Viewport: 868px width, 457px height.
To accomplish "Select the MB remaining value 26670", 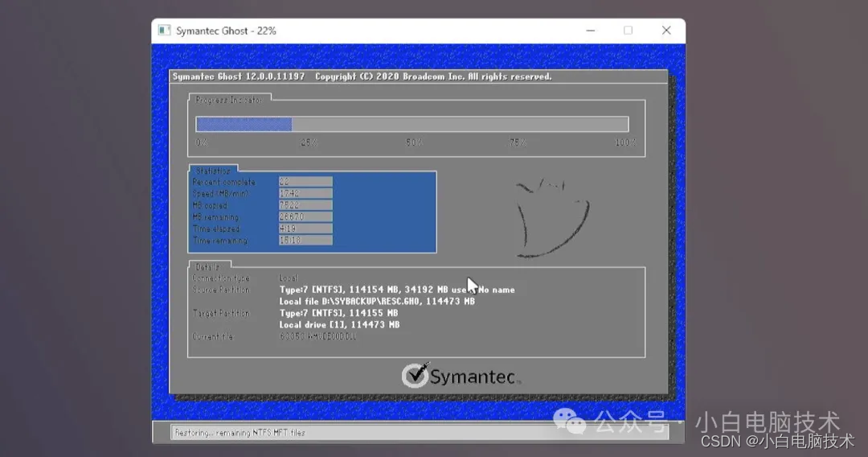I will (x=305, y=216).
